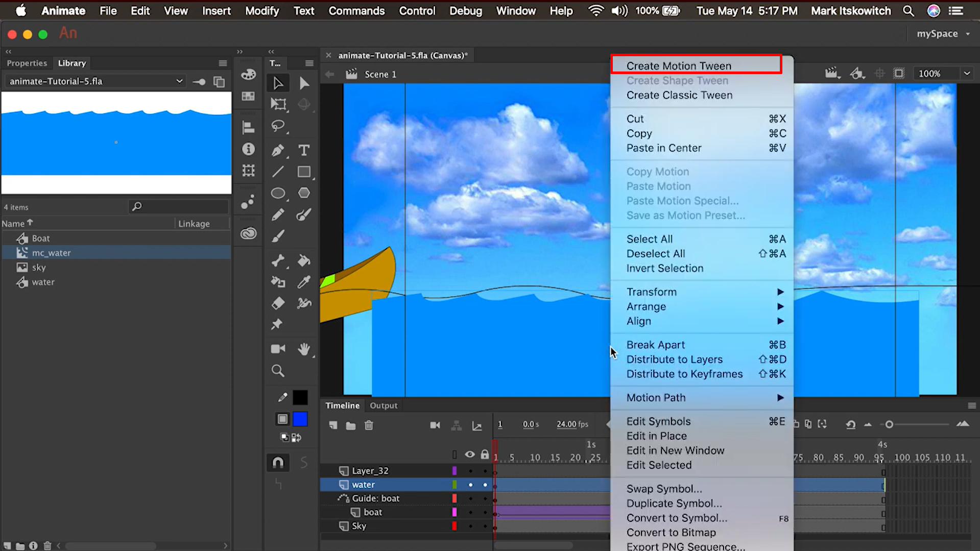Select the mc_water item in the Library
Image resolution: width=980 pixels, height=551 pixels.
51,252
